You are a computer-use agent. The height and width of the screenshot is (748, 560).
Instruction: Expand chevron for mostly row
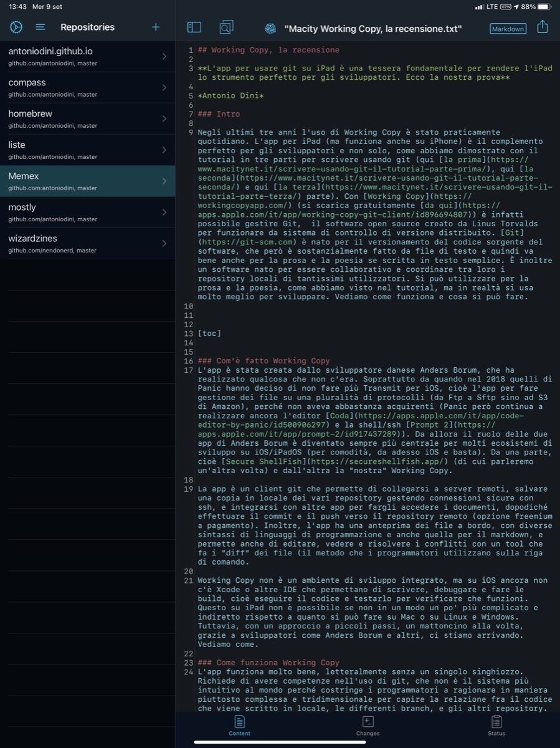(164, 212)
